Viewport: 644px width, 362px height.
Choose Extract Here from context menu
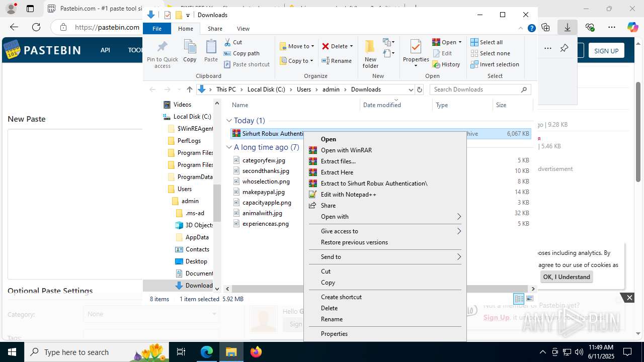pyautogui.click(x=385, y=172)
